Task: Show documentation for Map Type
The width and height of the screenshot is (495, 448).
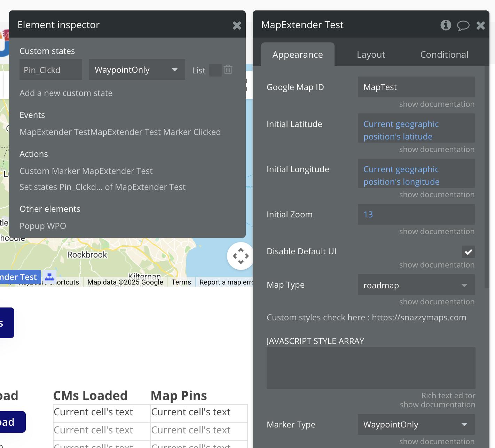Action: coord(437,302)
